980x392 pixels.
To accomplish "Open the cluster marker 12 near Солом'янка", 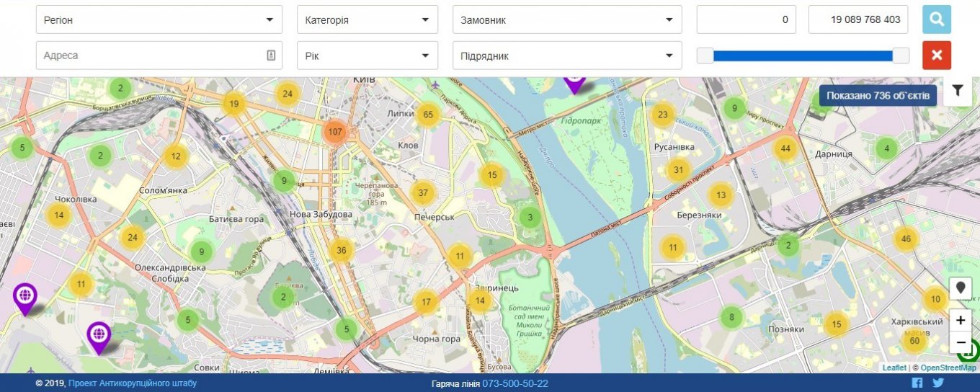I will click(x=175, y=156).
